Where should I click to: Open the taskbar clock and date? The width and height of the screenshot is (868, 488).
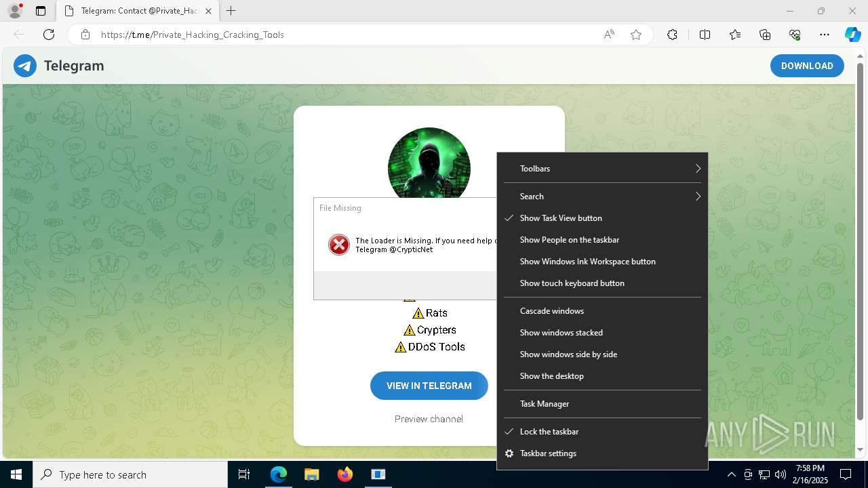point(810,474)
